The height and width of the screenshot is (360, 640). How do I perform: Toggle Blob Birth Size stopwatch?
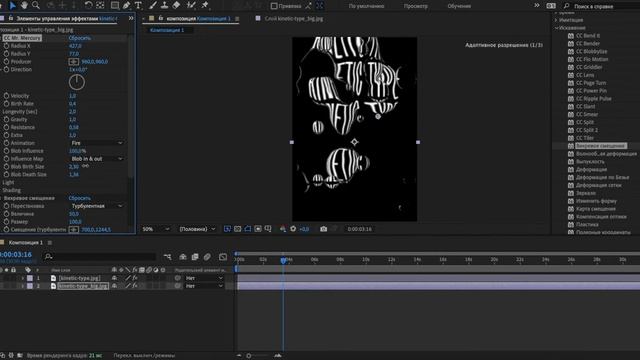(6, 167)
